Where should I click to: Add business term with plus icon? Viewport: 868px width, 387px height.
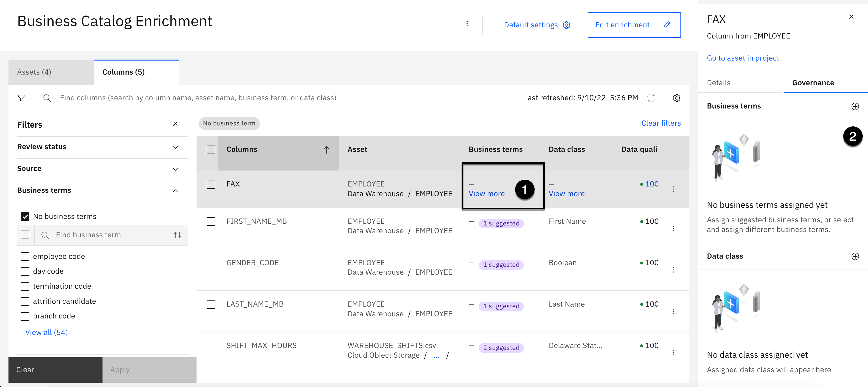pyautogui.click(x=855, y=106)
